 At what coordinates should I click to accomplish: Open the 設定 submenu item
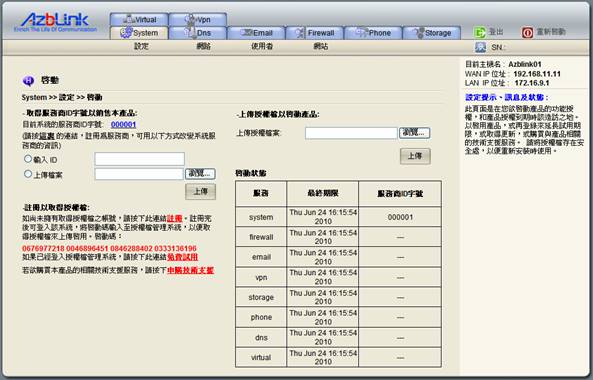pyautogui.click(x=141, y=47)
